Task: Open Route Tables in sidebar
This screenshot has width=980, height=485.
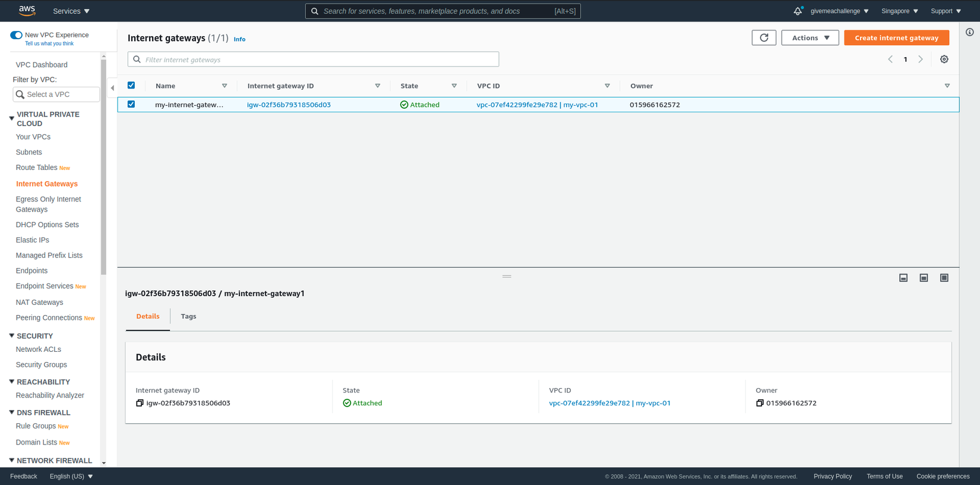Action: pyautogui.click(x=37, y=168)
